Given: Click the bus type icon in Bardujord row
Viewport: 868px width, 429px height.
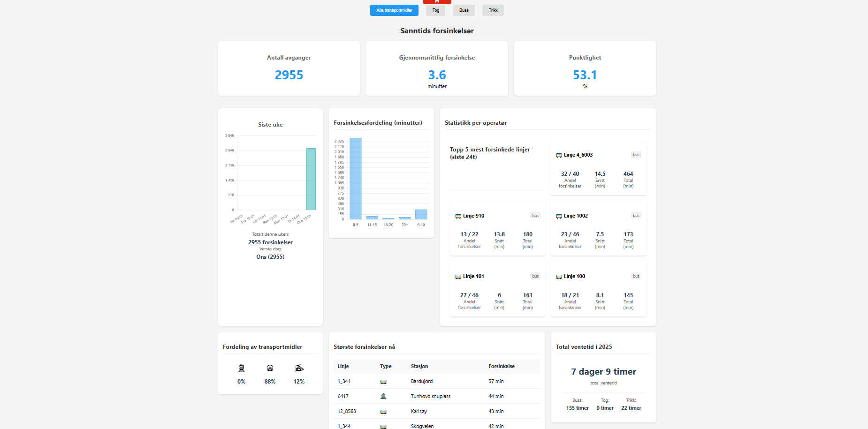Looking at the screenshot, I should (384, 381).
